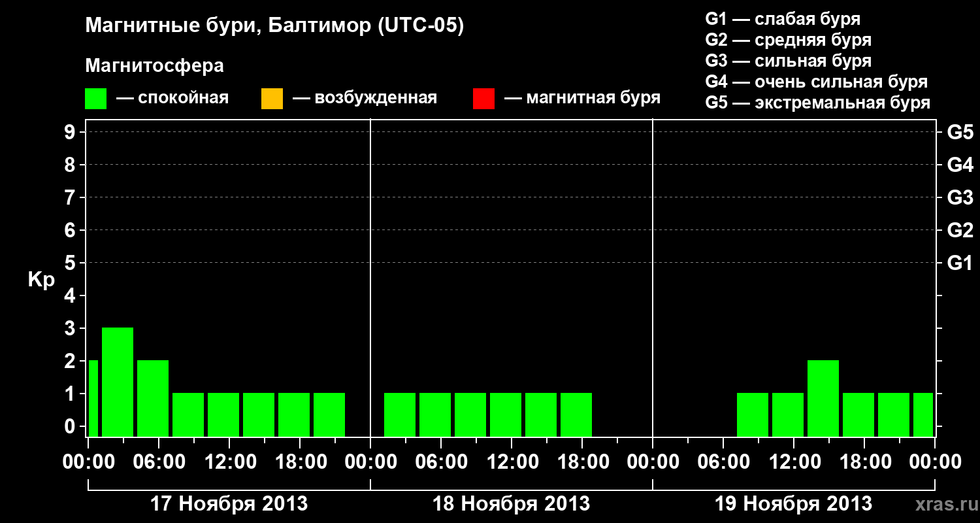This screenshot has height=523, width=980.
Task: Click the 'Магнитосфера' heading
Action: click(155, 66)
